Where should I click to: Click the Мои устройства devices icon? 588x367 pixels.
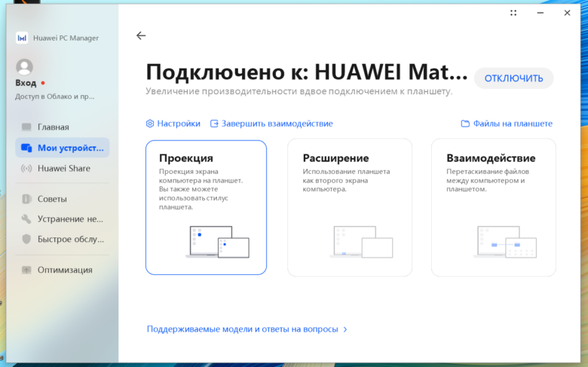click(26, 148)
